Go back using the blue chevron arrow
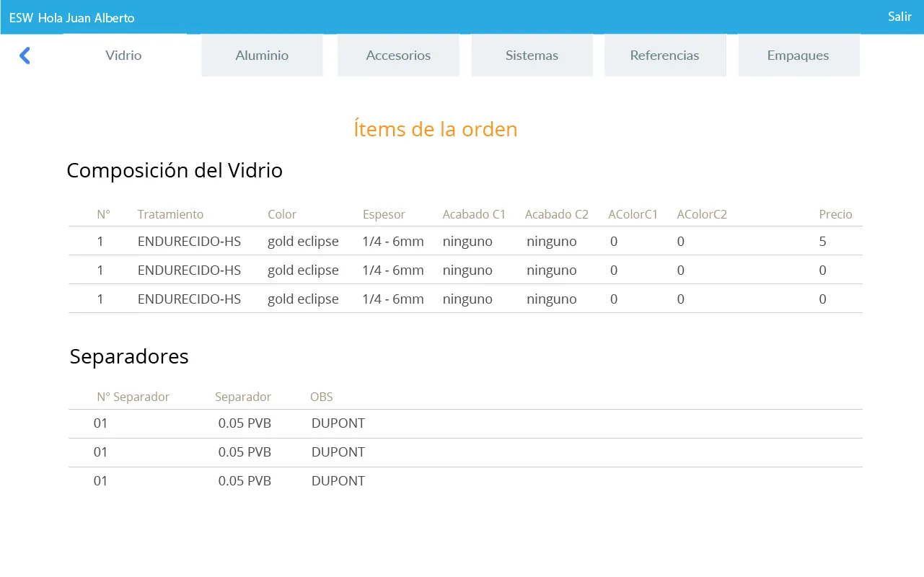Image resolution: width=924 pixels, height=577 pixels. click(25, 56)
